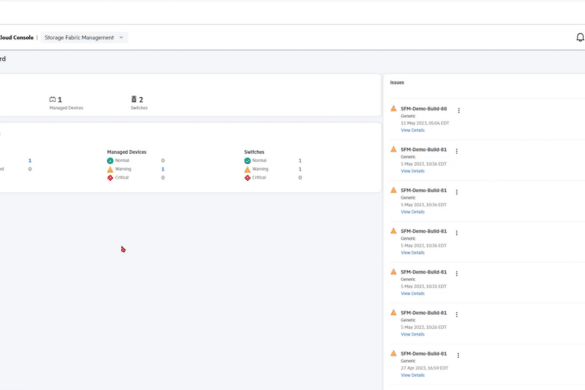View Details for the SFM-Demo-Build-88 issue

pyautogui.click(x=413, y=130)
